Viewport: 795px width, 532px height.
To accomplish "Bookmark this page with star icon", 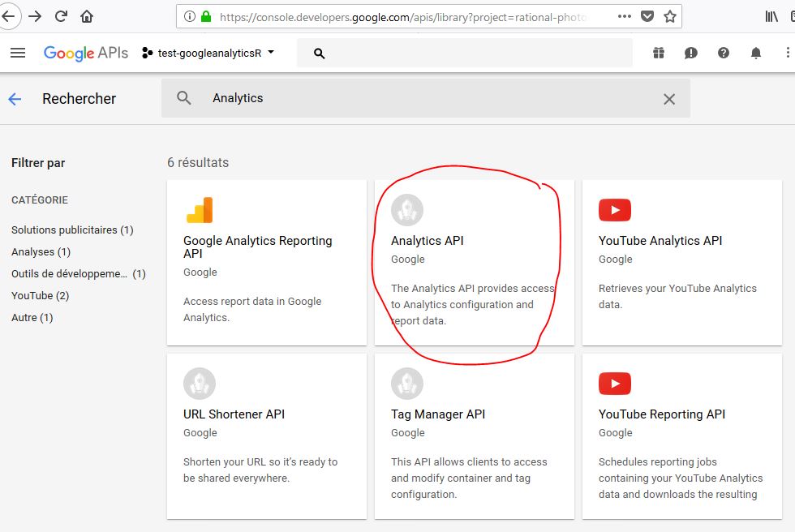I will point(670,16).
